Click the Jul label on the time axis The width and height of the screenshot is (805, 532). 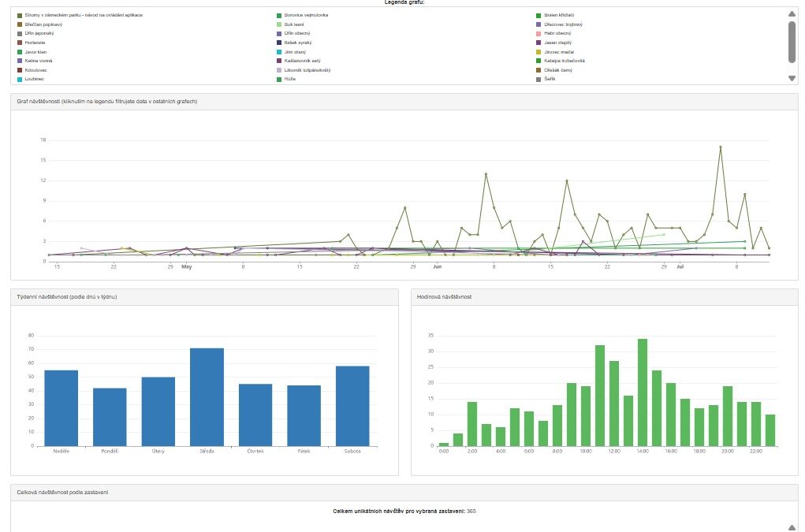click(680, 266)
